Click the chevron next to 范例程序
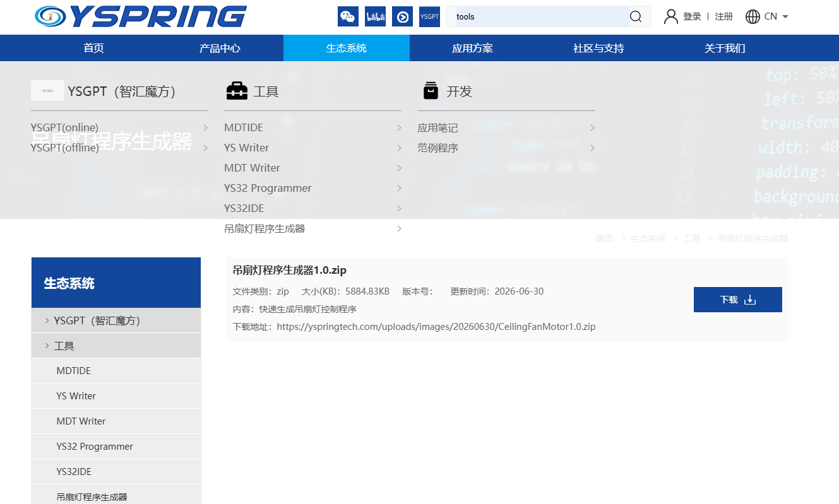Image resolution: width=839 pixels, height=504 pixels. (593, 148)
